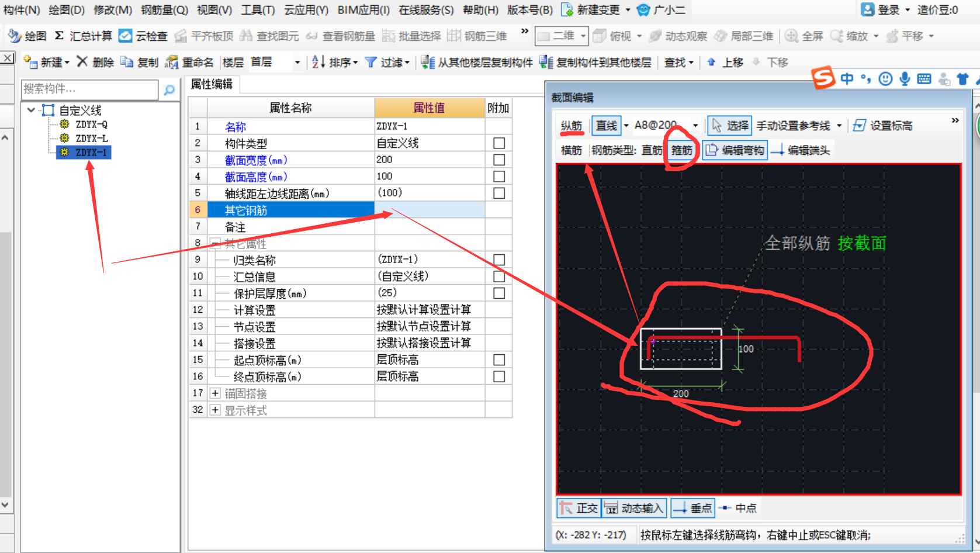Viewport: 980px width, 553px height.
Task: Open A8@200 rebar spec dropdown
Action: pos(695,126)
